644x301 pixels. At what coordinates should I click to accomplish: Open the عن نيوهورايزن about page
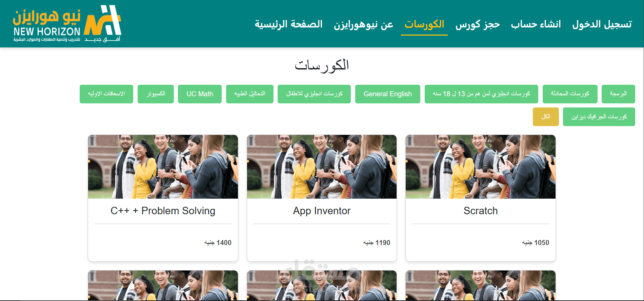[x=363, y=24]
